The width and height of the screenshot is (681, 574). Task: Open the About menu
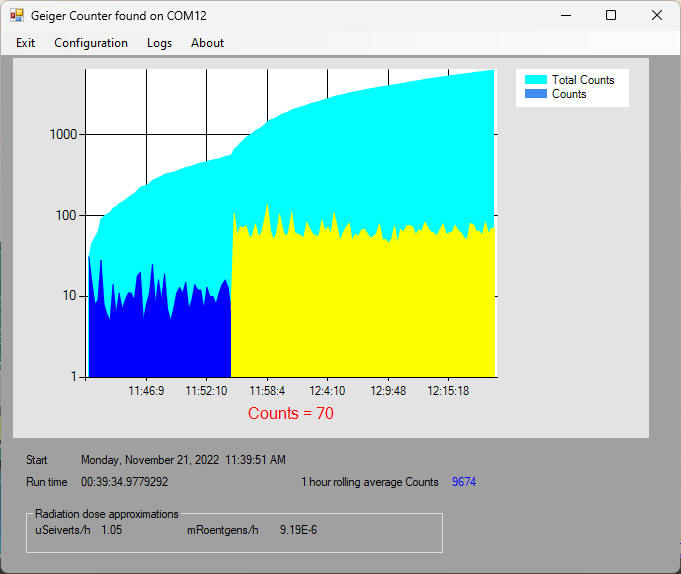(207, 43)
